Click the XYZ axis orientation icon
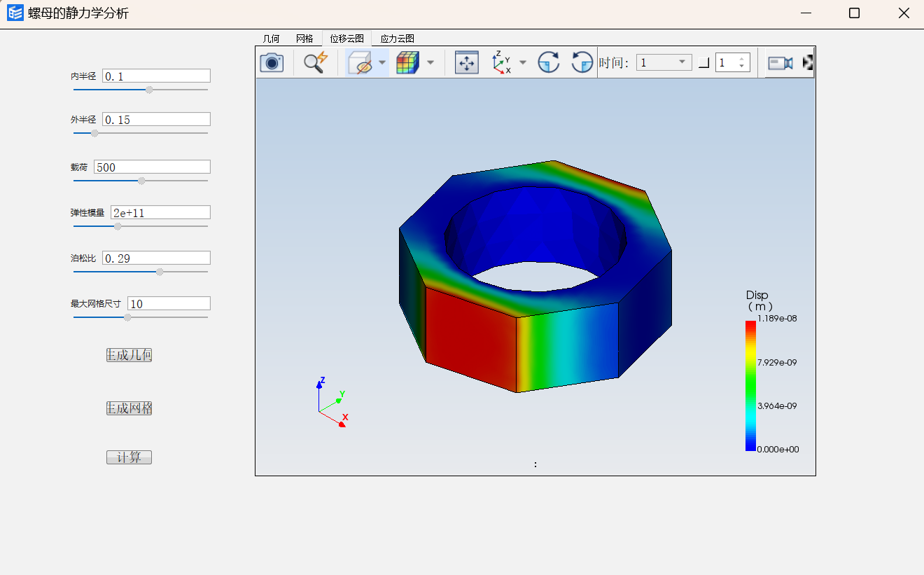This screenshot has width=924, height=575. click(501, 62)
